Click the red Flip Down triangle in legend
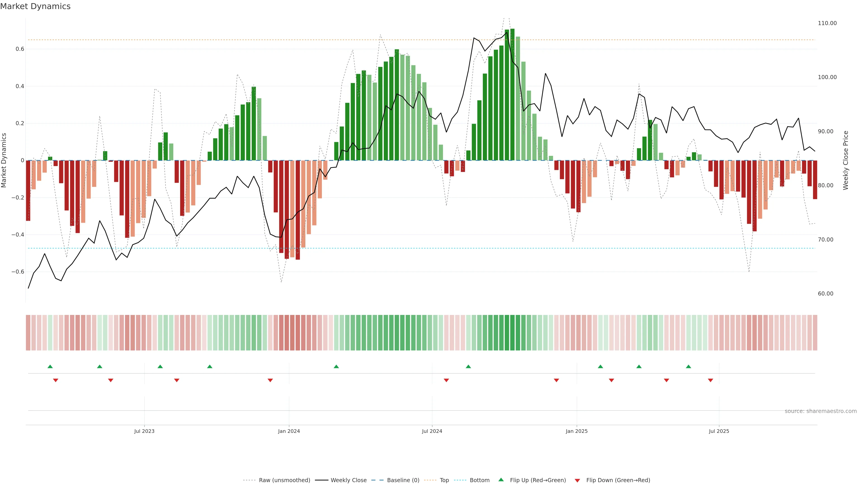 point(577,480)
